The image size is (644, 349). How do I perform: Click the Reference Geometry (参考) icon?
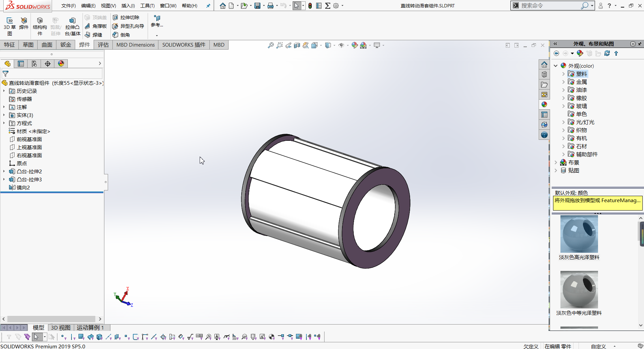(x=157, y=21)
